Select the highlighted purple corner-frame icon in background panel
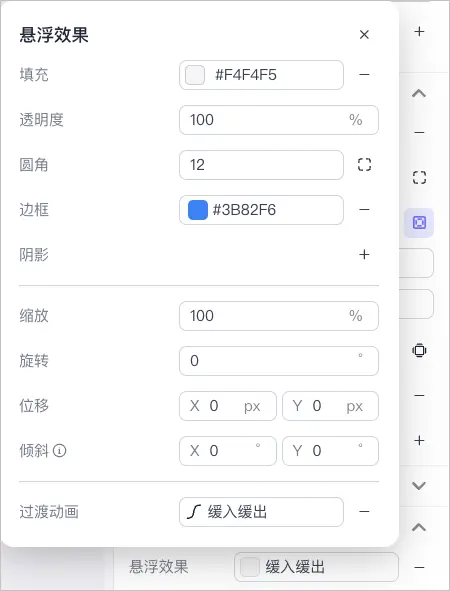Image resolution: width=450 pixels, height=591 pixels. coord(419,222)
